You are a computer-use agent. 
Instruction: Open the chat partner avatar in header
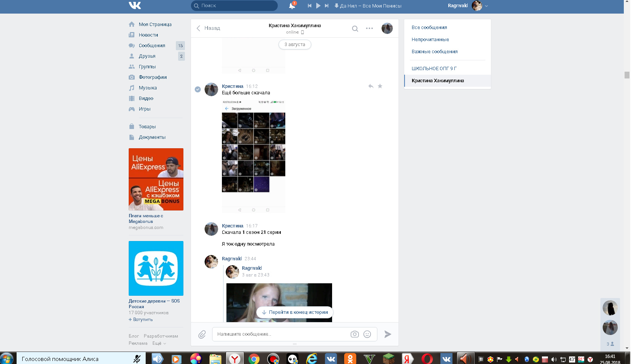[x=387, y=28]
